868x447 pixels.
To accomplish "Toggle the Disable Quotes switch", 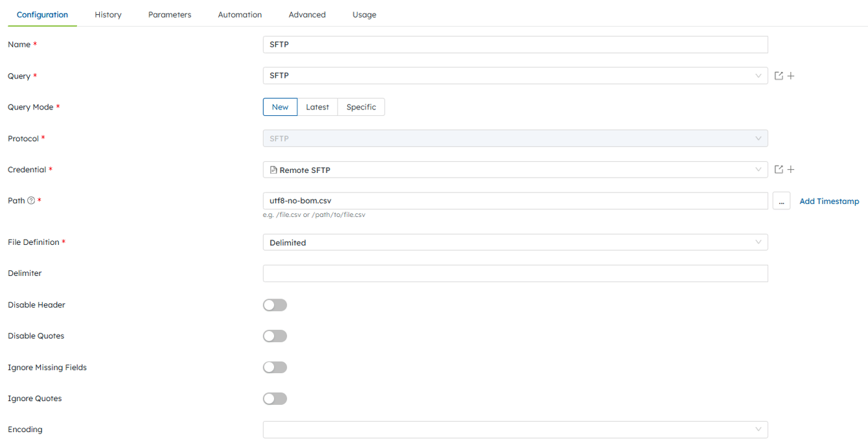I will coord(275,336).
